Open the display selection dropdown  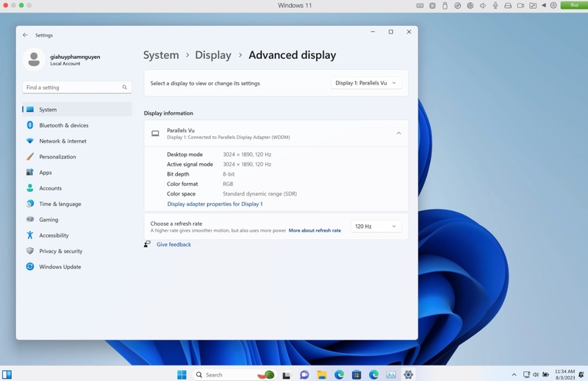coord(366,83)
